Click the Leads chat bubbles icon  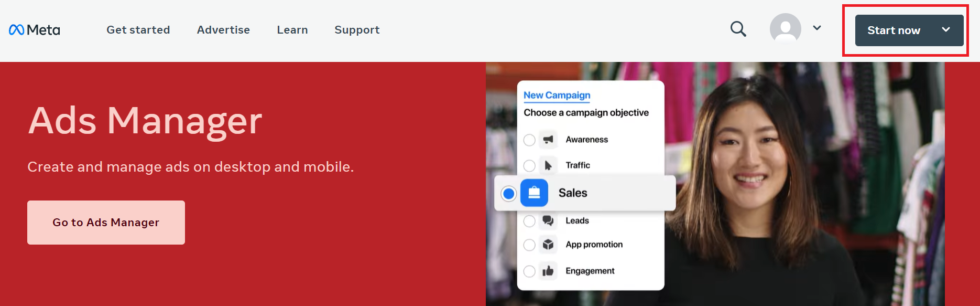point(548,220)
